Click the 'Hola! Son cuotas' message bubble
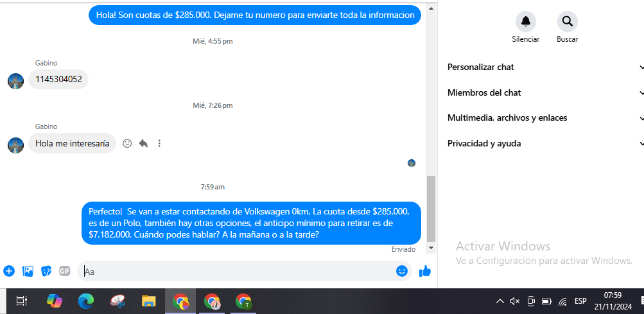644x314 pixels. 255,15
